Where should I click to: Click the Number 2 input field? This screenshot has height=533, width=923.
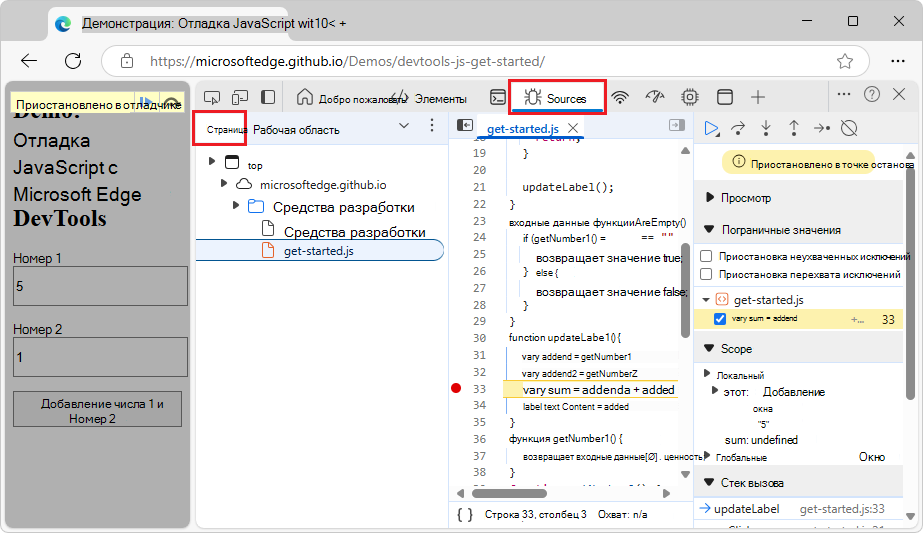[100, 356]
